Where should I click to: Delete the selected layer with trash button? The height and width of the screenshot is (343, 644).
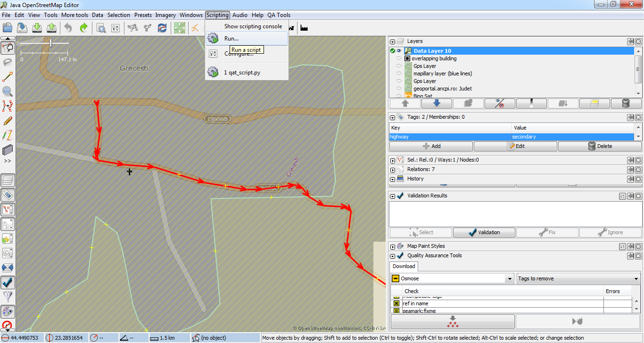click(x=626, y=103)
